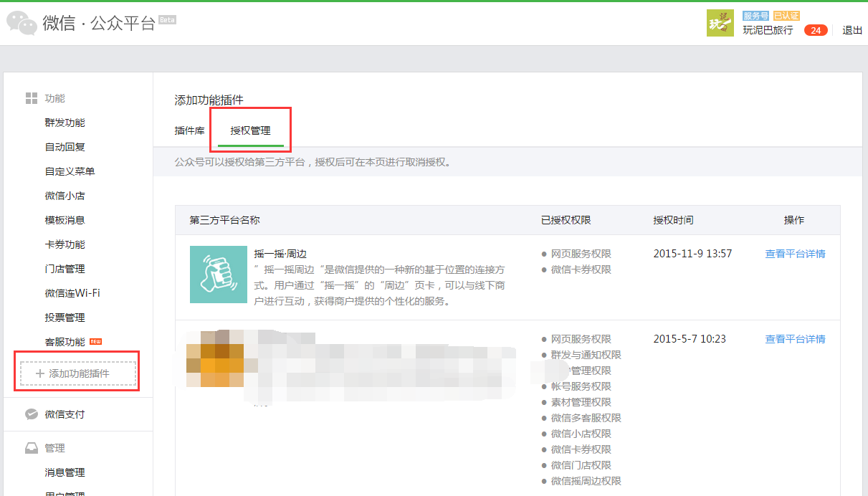868x496 pixels.
Task: View platform details for the 2015-5-7 authorization
Action: pyautogui.click(x=795, y=339)
